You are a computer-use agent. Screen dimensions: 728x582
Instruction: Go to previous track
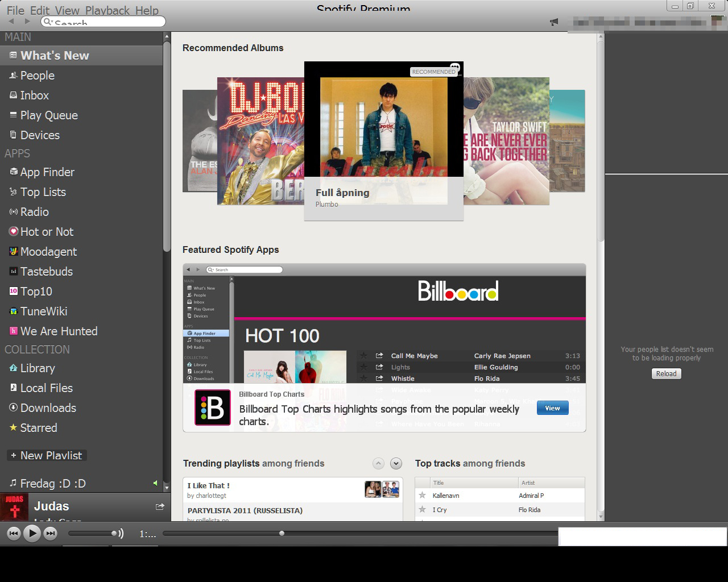click(x=14, y=533)
